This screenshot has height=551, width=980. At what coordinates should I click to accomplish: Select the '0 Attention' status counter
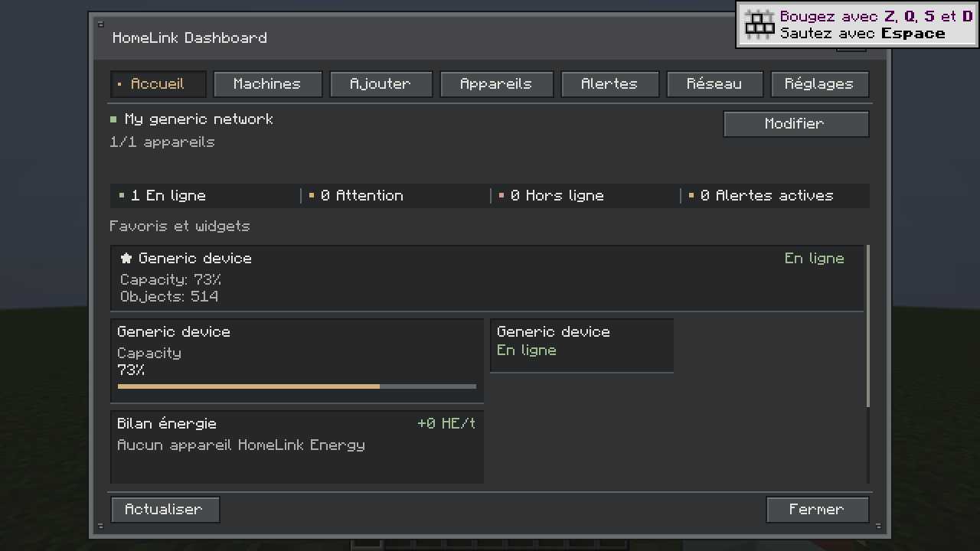[395, 196]
